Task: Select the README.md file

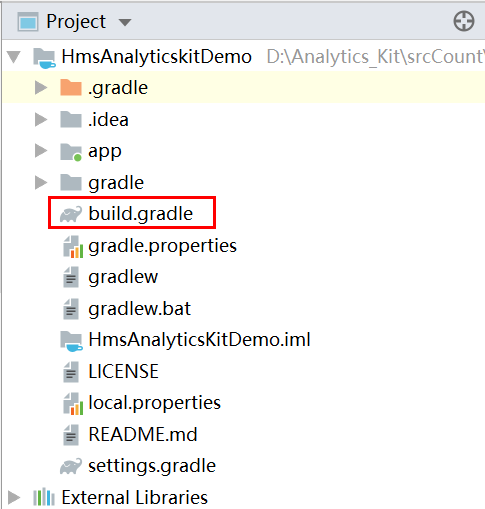Action: tap(143, 434)
